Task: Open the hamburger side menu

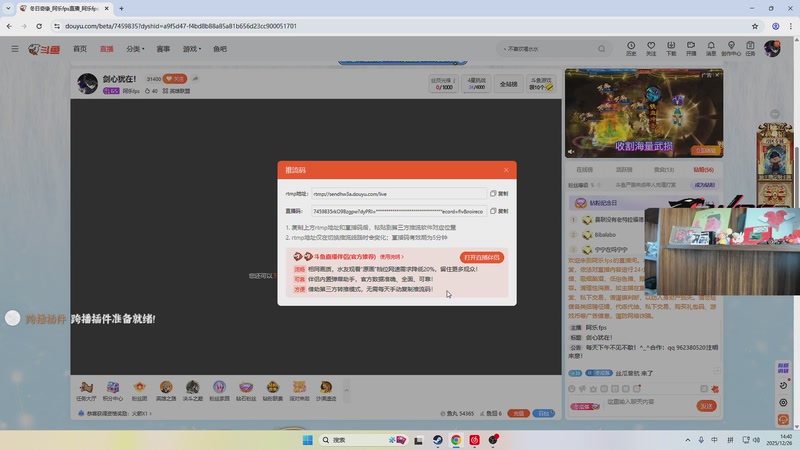Action: point(15,49)
